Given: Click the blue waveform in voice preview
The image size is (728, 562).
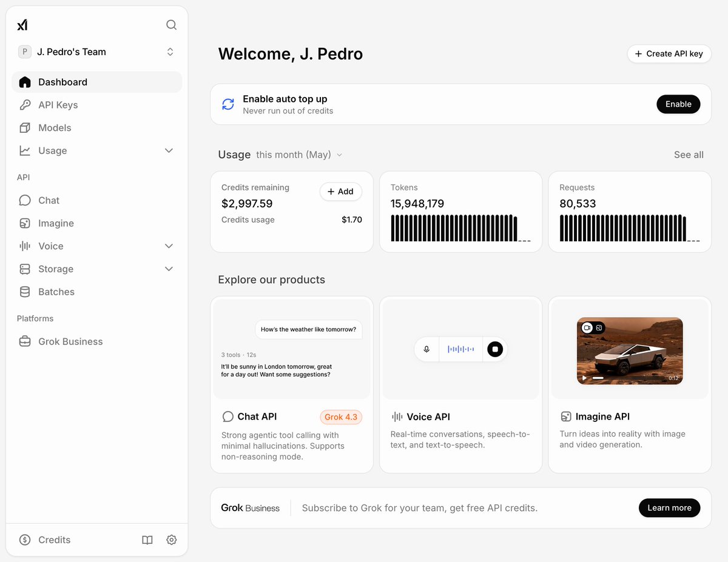Looking at the screenshot, I should 460,349.
